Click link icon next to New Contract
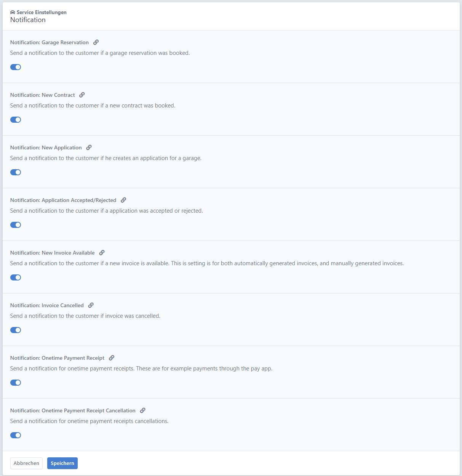The height and width of the screenshot is (476, 462). (82, 95)
